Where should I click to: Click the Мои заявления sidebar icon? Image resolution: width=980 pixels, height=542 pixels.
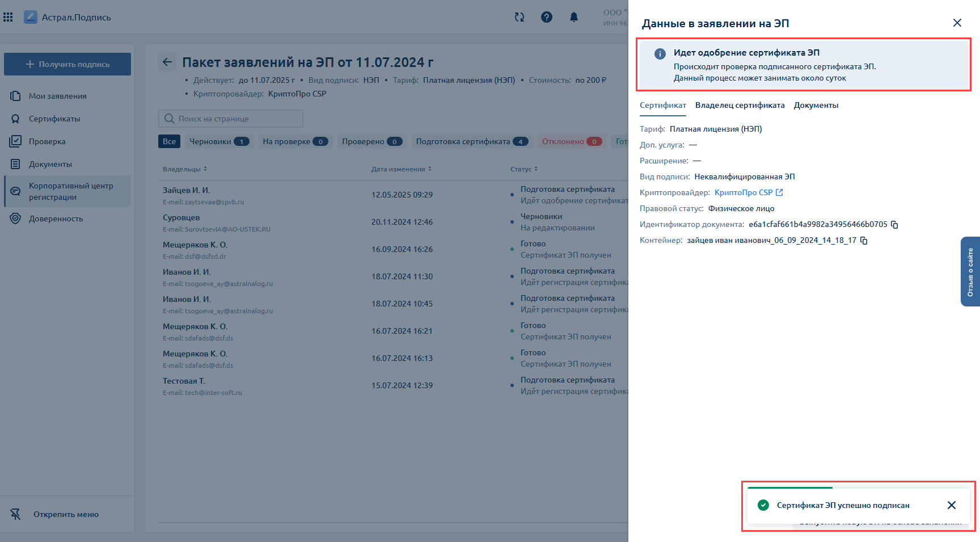pyautogui.click(x=15, y=96)
